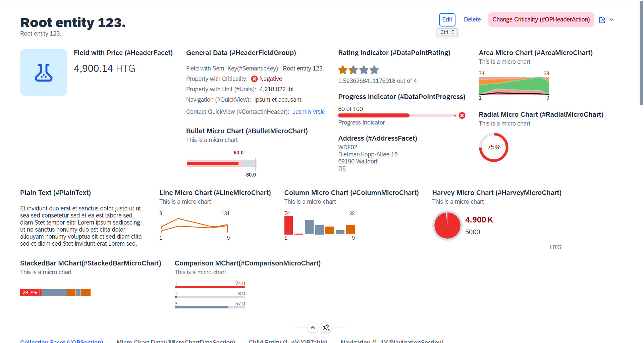Click the progress indicator error icon

(462, 115)
